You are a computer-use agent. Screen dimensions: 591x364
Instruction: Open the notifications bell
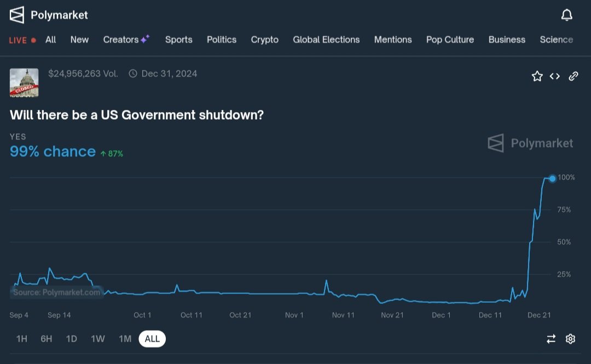[x=566, y=15]
